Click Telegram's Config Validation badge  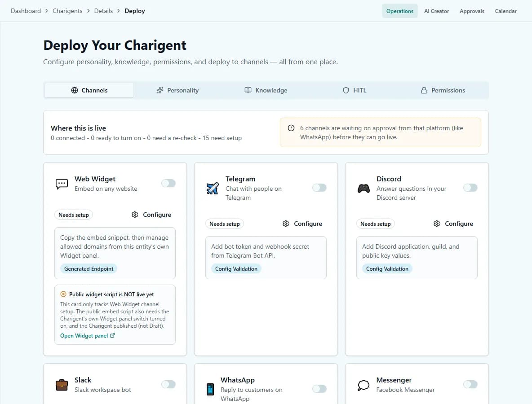tap(236, 269)
